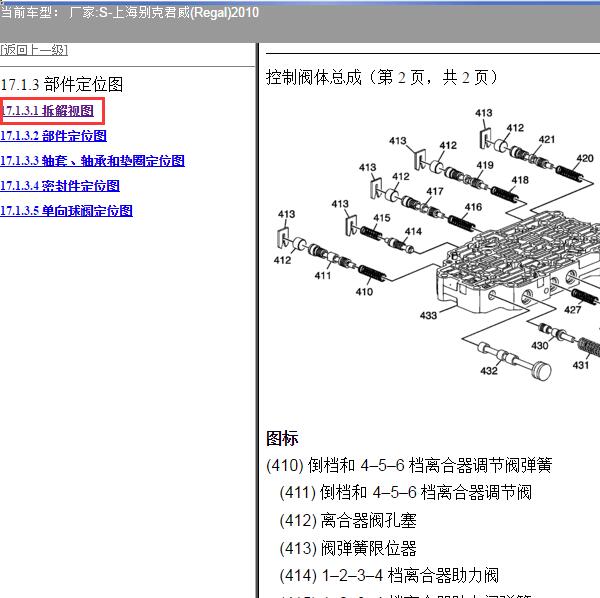Click the 返回上一级 back link
Viewport: 600px width, 598px height.
34,50
